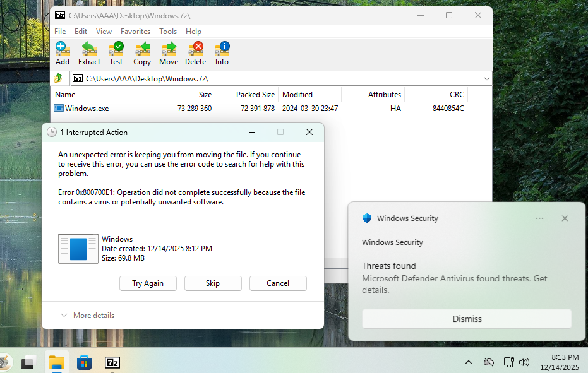
Task: Select the Windows.exe file name
Action: click(87, 109)
